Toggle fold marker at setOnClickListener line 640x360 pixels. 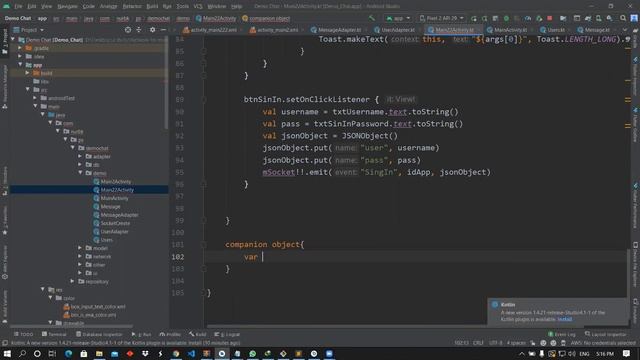pos(203,100)
